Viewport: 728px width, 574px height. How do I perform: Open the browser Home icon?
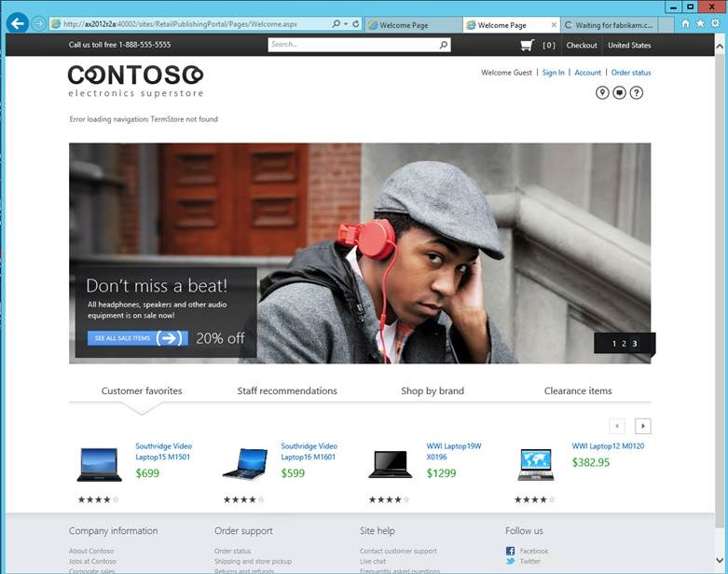pyautogui.click(x=685, y=23)
